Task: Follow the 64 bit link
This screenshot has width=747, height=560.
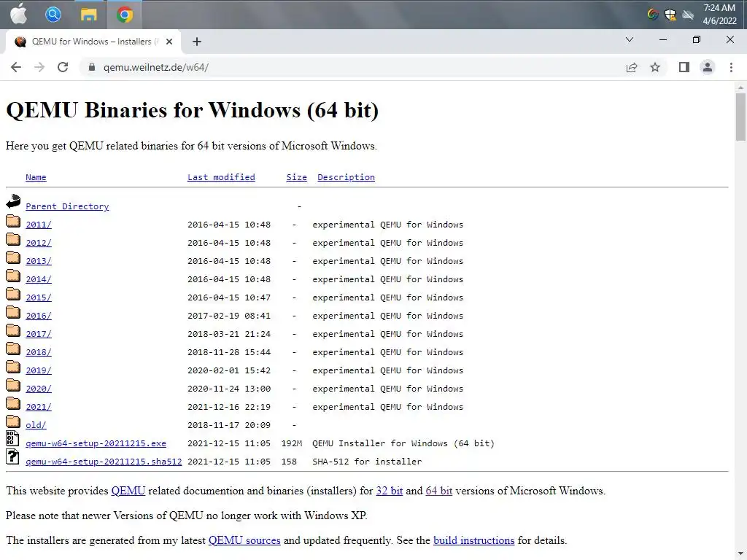Action: (438, 491)
